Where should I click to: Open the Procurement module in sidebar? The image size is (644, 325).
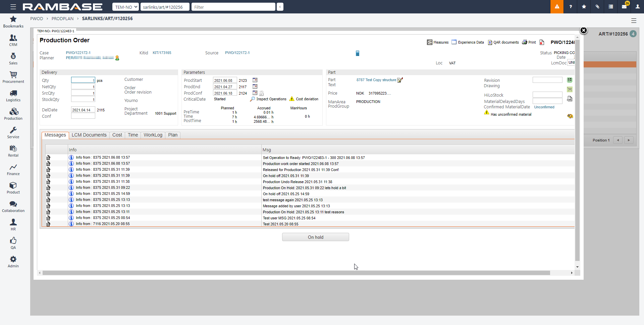pos(13,77)
